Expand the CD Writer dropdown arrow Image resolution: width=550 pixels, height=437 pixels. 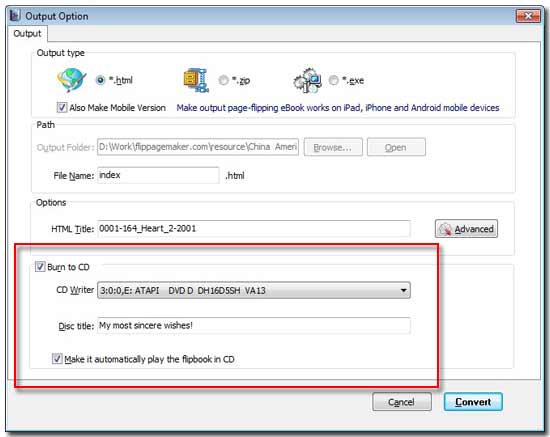tap(403, 290)
